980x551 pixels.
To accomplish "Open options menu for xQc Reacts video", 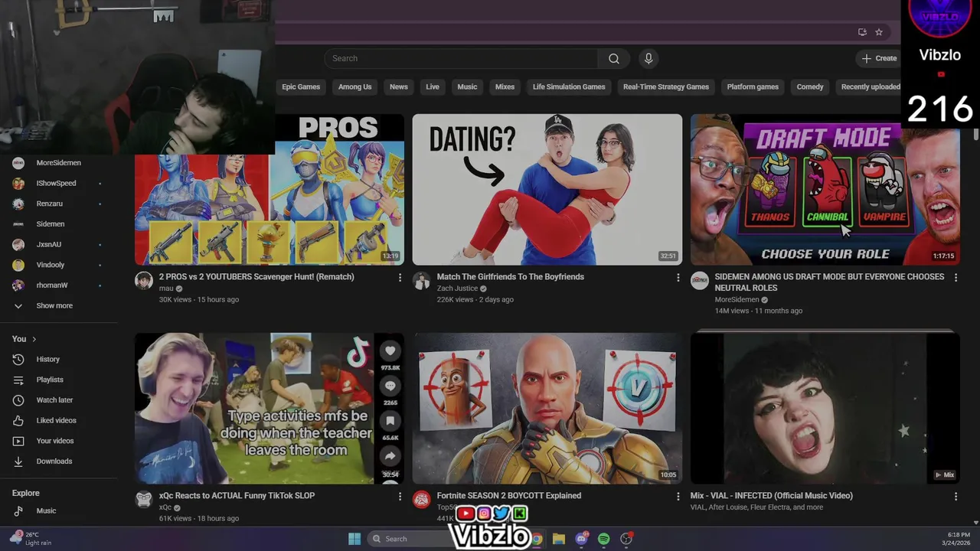I will 400,497.
